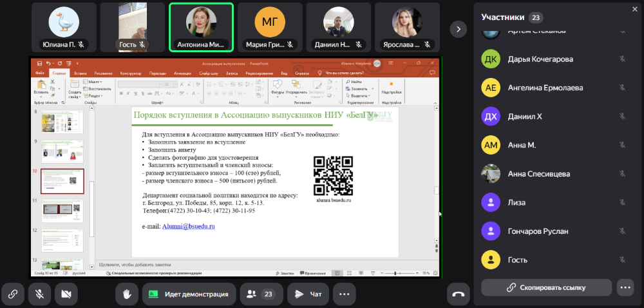The width and height of the screenshot is (644, 308).
Task: Click Undo arrow in PowerPoint quick access
Action: 48,63
